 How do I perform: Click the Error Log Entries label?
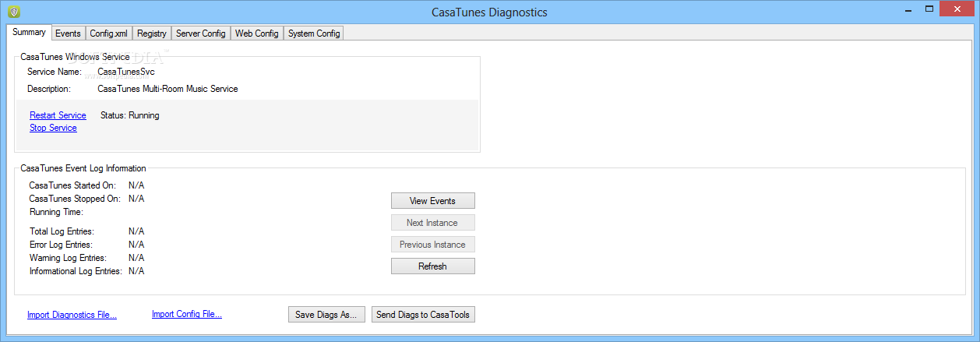coord(62,245)
